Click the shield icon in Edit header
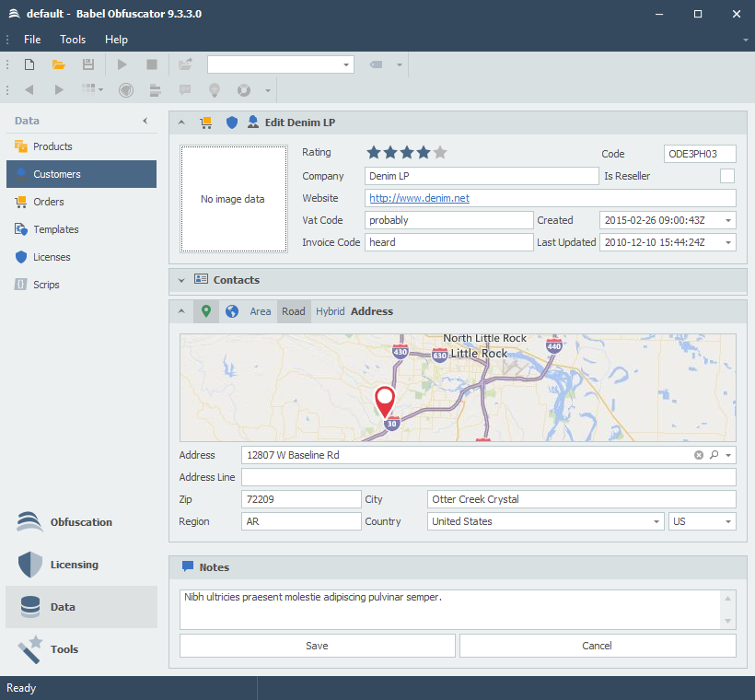The height and width of the screenshot is (700, 755). [x=232, y=122]
